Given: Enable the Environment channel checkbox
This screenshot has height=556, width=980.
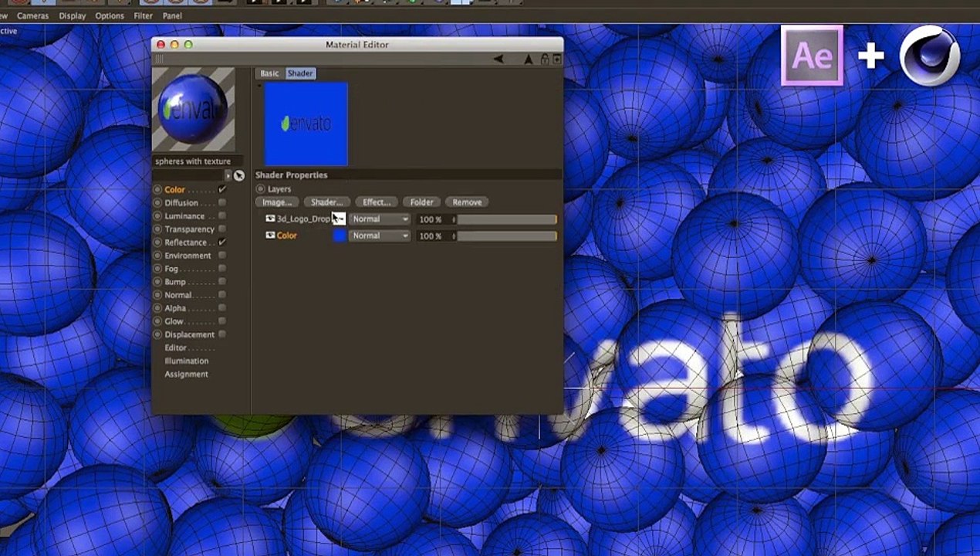Looking at the screenshot, I should [222, 256].
